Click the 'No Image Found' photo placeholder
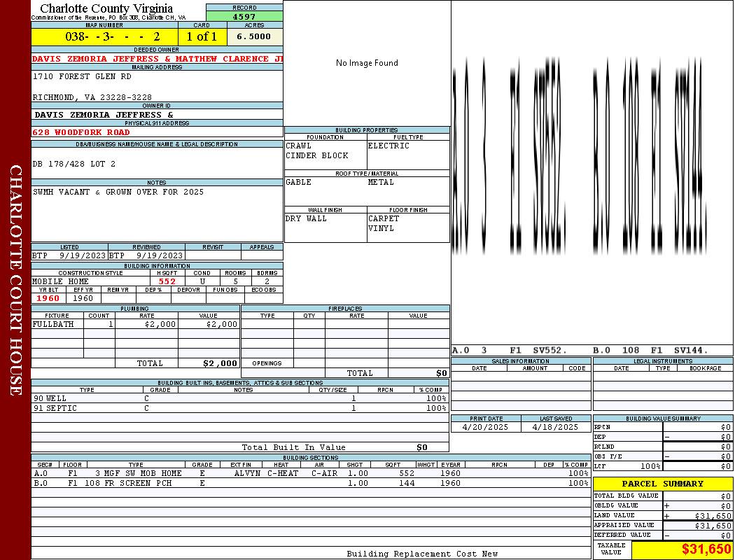 pyautogui.click(x=367, y=63)
